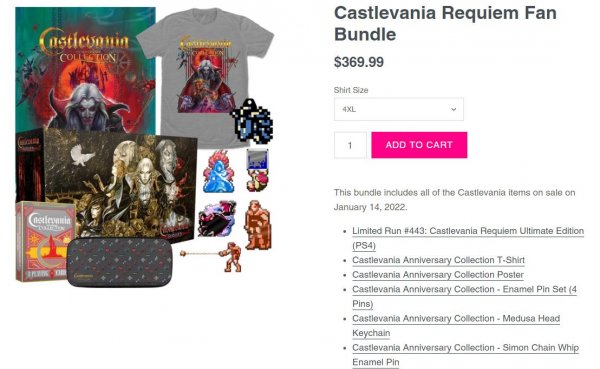This screenshot has width=600, height=369.
Task: Click the blue flame spirit enamel pin
Action: (x=218, y=171)
